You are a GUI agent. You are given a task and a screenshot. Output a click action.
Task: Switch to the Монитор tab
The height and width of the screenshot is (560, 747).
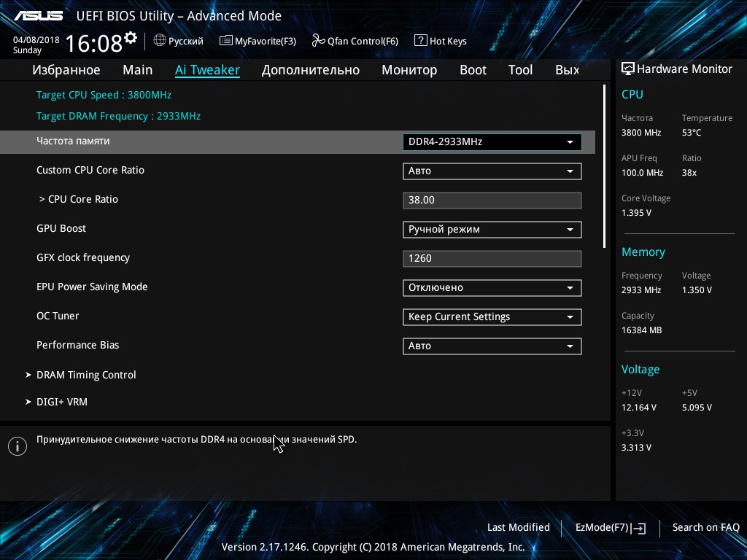409,70
